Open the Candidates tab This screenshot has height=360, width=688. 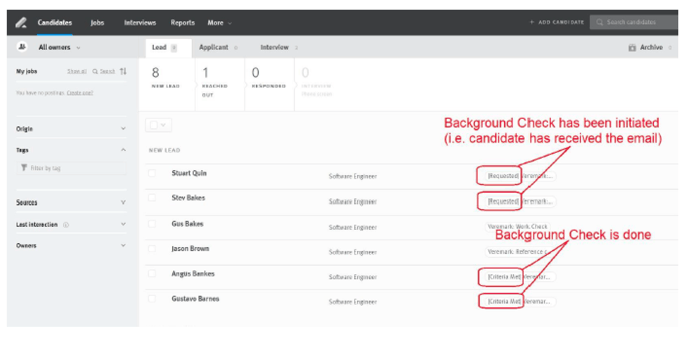tap(55, 22)
